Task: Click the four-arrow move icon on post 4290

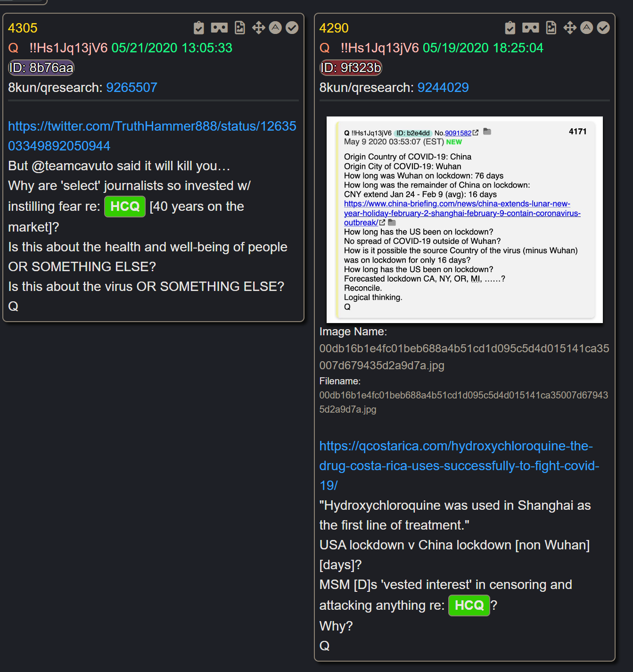Action: (x=570, y=28)
